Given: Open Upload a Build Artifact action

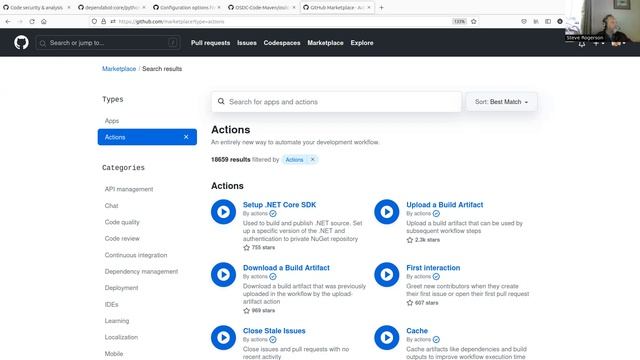Looking at the screenshot, I should [x=444, y=205].
